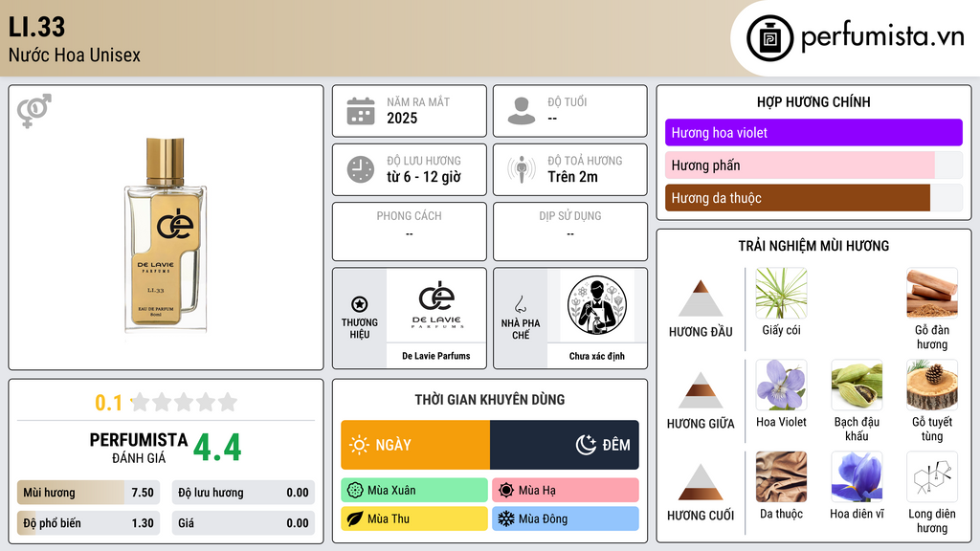Choose the Mùa Thu season tag
The width and height of the screenshot is (980, 551).
pyautogui.click(x=413, y=518)
